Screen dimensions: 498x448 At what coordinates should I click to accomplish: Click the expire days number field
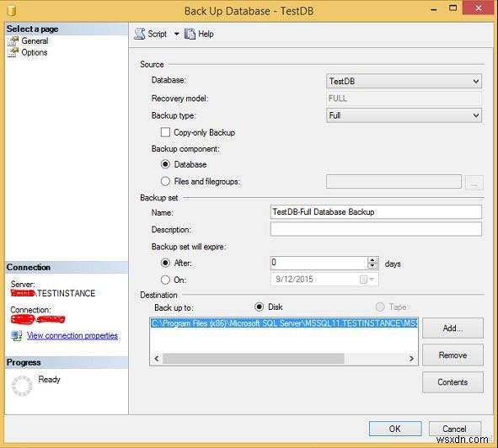click(319, 263)
